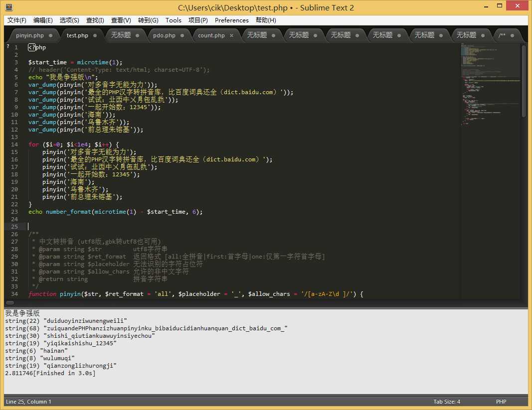Close the count.php tab with its X
Image resolution: width=532 pixels, height=410 pixels.
[231, 36]
